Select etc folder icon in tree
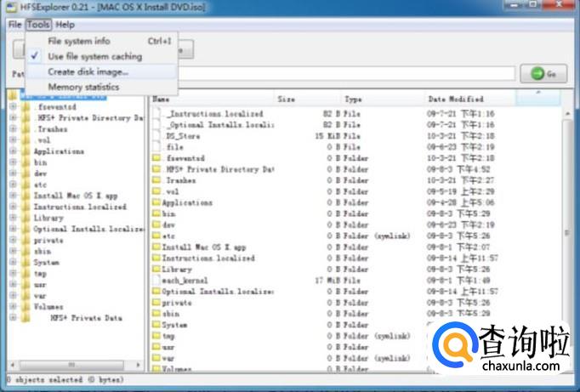 coord(26,185)
